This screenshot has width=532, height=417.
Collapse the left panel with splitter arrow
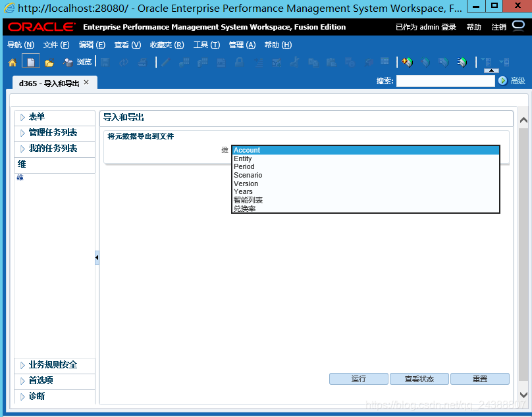pyautogui.click(x=97, y=258)
